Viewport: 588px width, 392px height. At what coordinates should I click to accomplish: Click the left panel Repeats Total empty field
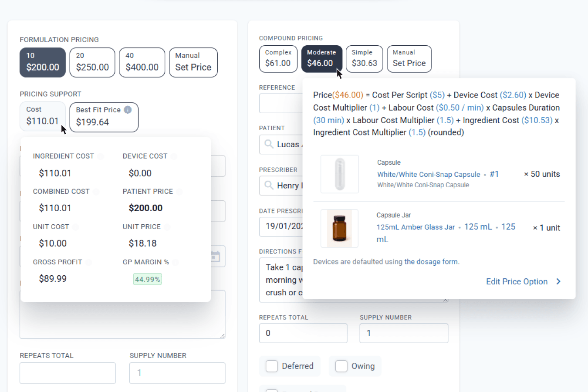tap(68, 373)
